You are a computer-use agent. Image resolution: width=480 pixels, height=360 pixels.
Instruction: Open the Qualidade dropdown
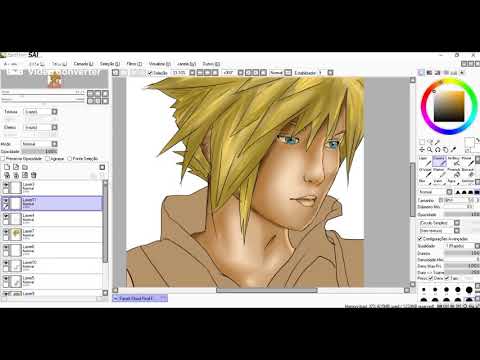coord(463,246)
